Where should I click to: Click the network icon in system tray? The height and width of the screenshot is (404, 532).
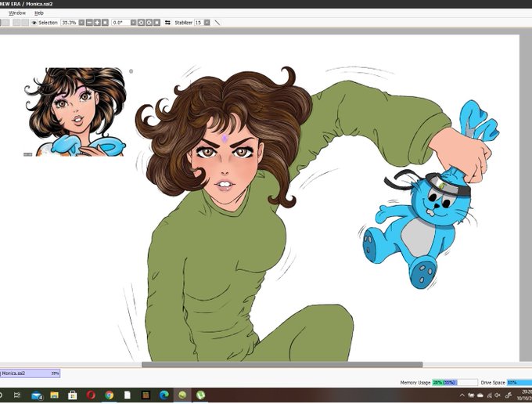(489, 395)
